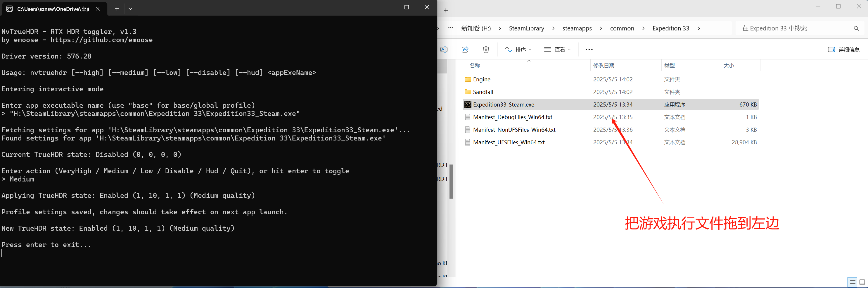Open the three-dots more options in Explorer toolbar
The width and height of the screenshot is (868, 288).
click(589, 50)
